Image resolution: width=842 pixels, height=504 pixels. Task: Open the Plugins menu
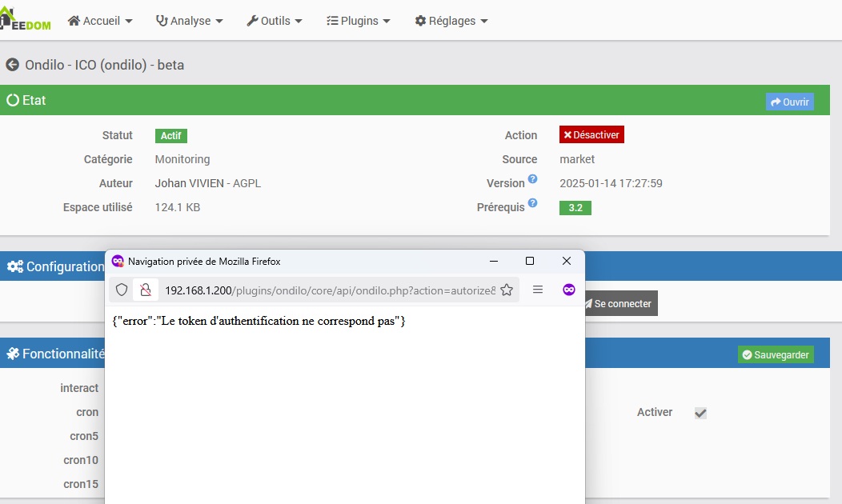point(359,21)
